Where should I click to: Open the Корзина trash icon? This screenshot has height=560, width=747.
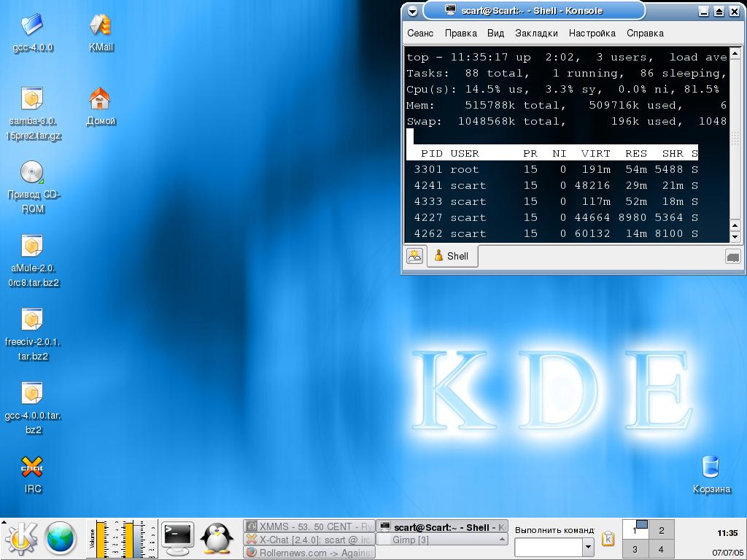point(711,467)
